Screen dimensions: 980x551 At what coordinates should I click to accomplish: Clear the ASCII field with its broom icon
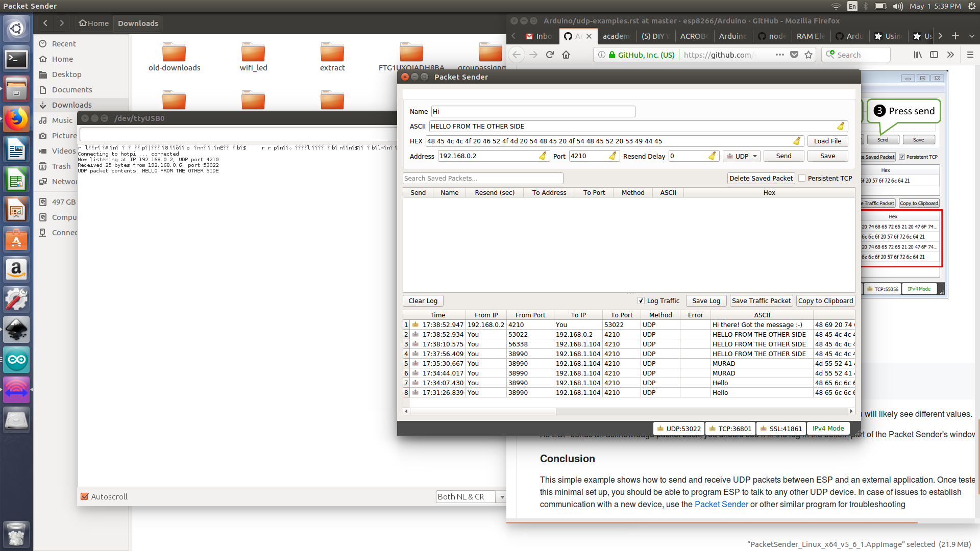point(841,126)
